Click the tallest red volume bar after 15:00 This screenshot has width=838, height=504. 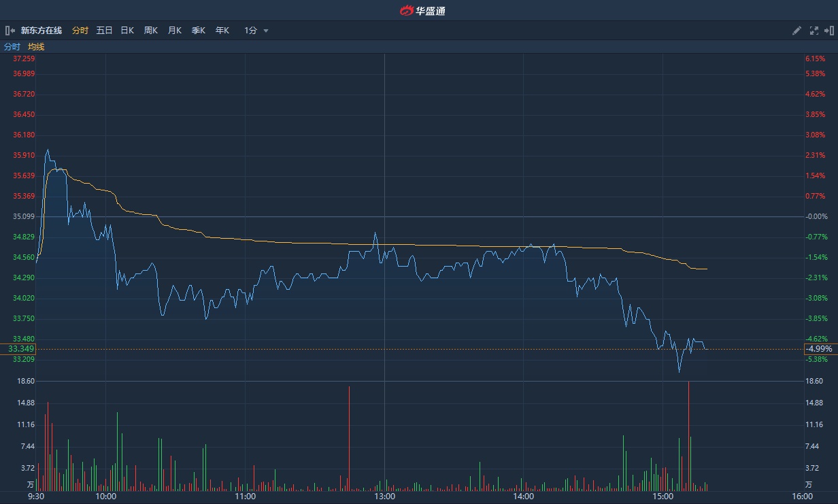coord(688,435)
